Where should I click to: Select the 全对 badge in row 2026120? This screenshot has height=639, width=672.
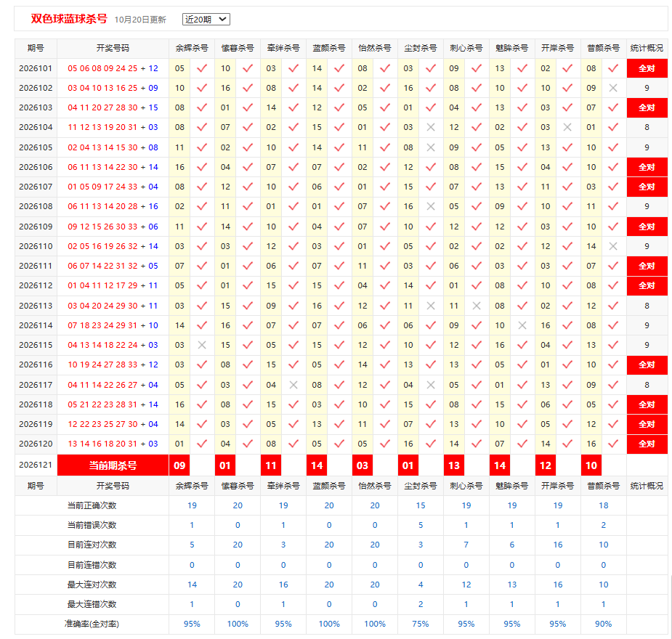coord(647,444)
